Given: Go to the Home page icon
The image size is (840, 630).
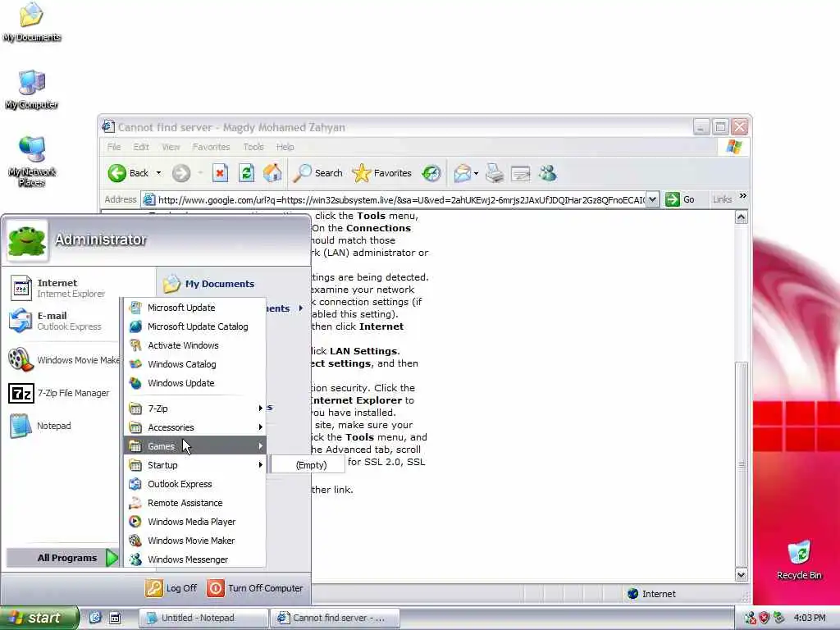Looking at the screenshot, I should click(x=272, y=172).
